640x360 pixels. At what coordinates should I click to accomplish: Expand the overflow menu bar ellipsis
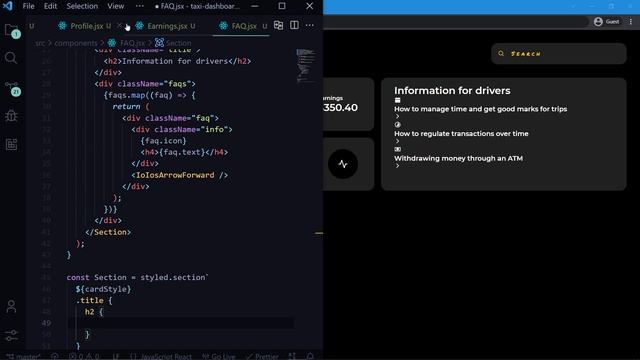[x=140, y=6]
